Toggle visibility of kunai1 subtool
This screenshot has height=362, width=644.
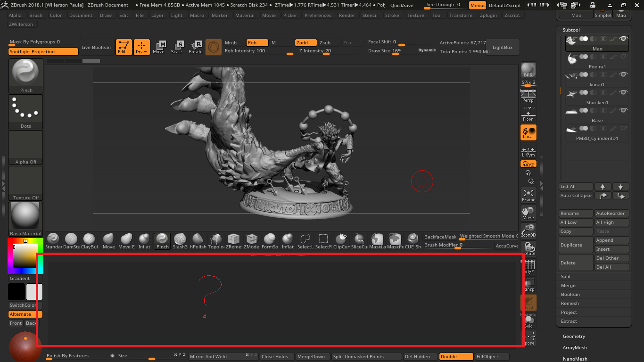click(x=624, y=74)
